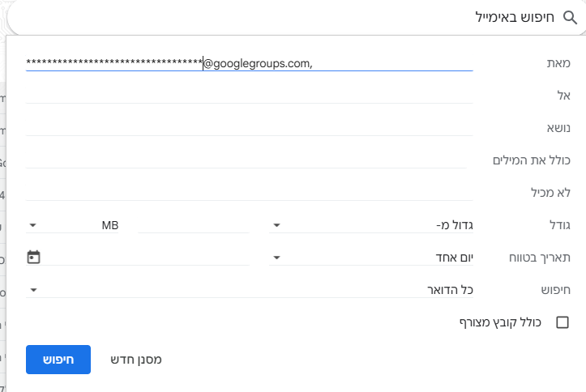Image resolution: width=586 pixels, height=392 pixels.
Task: Click the size number input field
Action: point(193,225)
